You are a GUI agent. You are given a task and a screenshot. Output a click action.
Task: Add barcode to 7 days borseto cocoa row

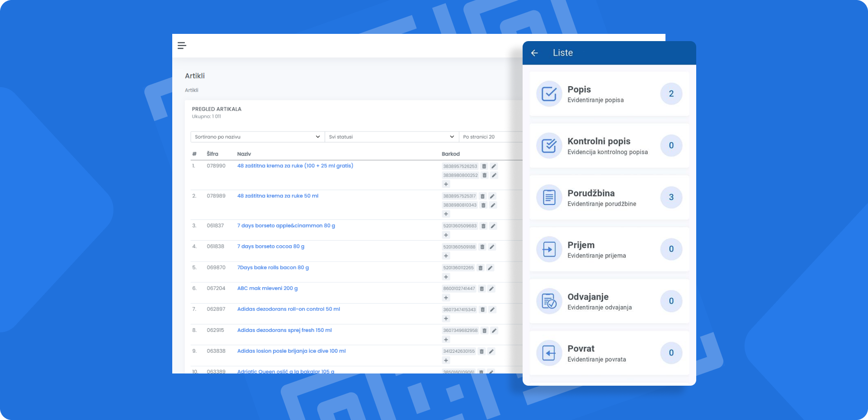pos(446,256)
